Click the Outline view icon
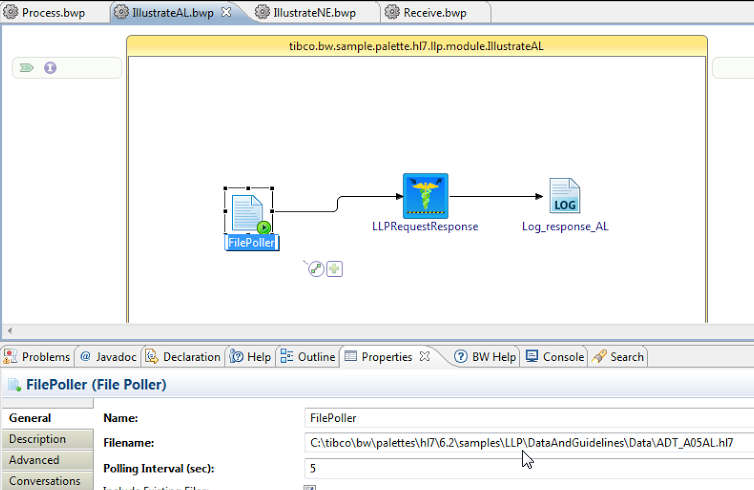 287,356
